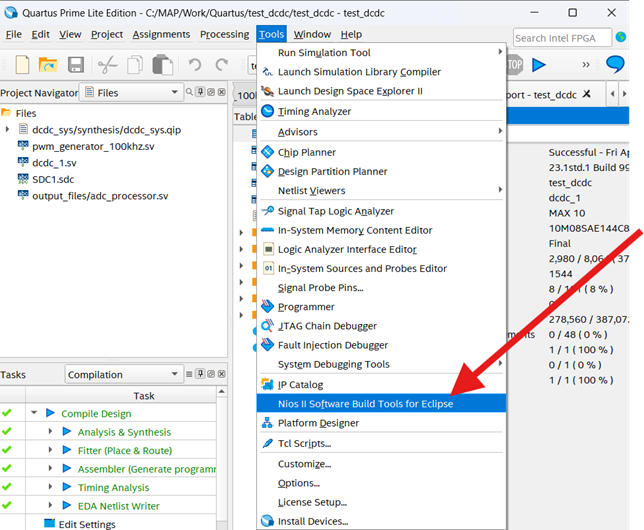Screen dimensions: 644x530
Task: Expand the Advisors submenu
Action: 382,132
